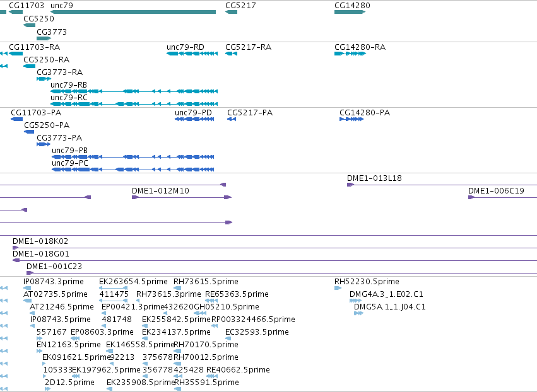
Task: Click the 557167 feature label
Action: tap(52, 332)
